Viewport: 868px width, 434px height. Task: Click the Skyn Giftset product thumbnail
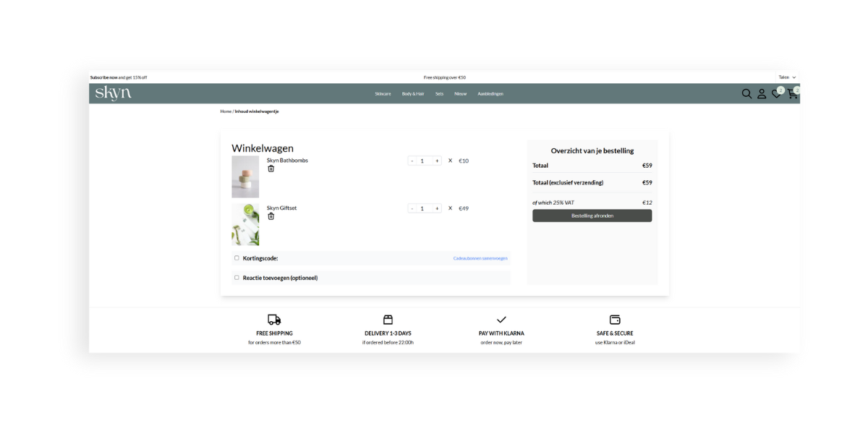coord(245,224)
